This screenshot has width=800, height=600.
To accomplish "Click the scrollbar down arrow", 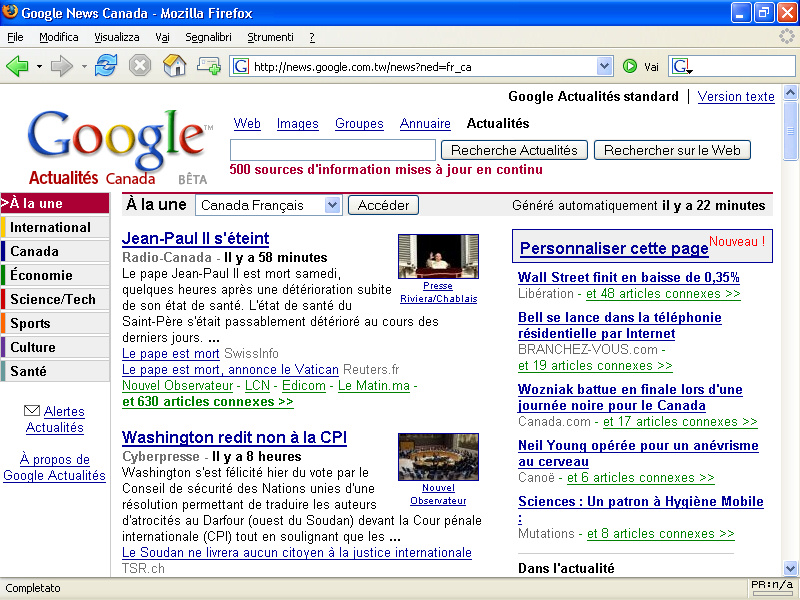I will pos(790,567).
